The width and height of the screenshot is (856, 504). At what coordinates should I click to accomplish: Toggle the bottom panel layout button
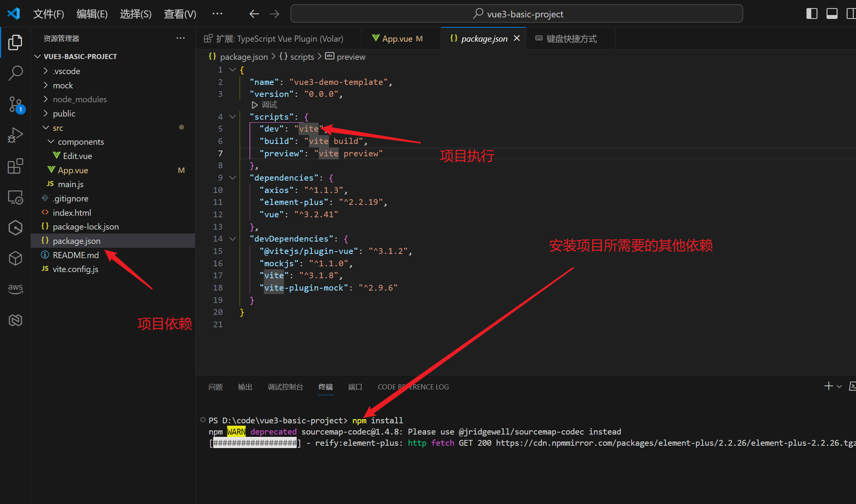pos(832,14)
